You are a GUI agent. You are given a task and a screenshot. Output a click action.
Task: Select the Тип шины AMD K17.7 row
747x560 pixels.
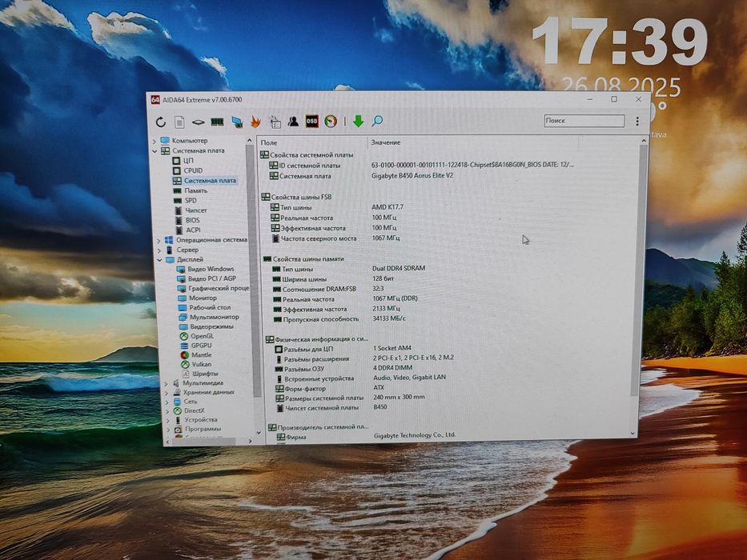click(336, 207)
